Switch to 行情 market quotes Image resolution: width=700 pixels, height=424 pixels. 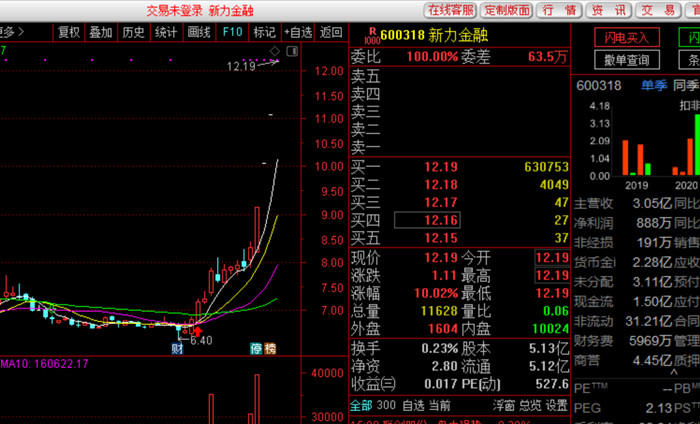click(x=559, y=10)
